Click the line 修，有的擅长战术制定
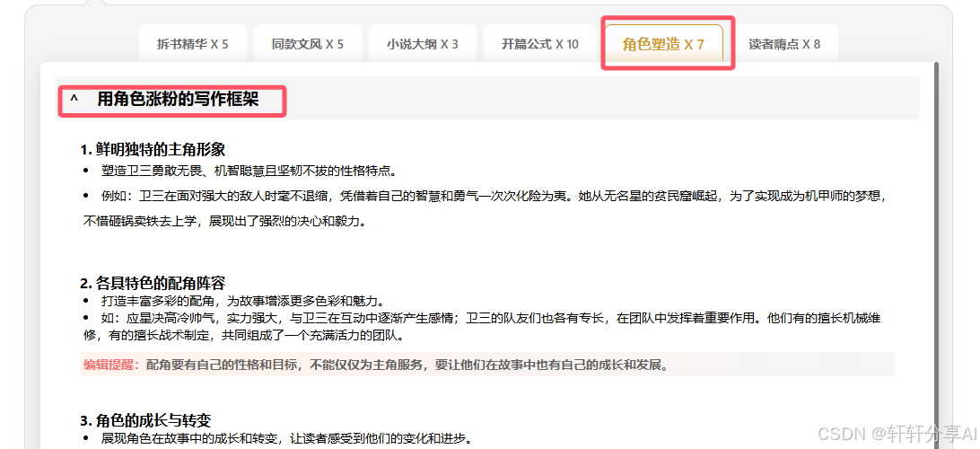This screenshot has height=449, width=980. (x=243, y=335)
